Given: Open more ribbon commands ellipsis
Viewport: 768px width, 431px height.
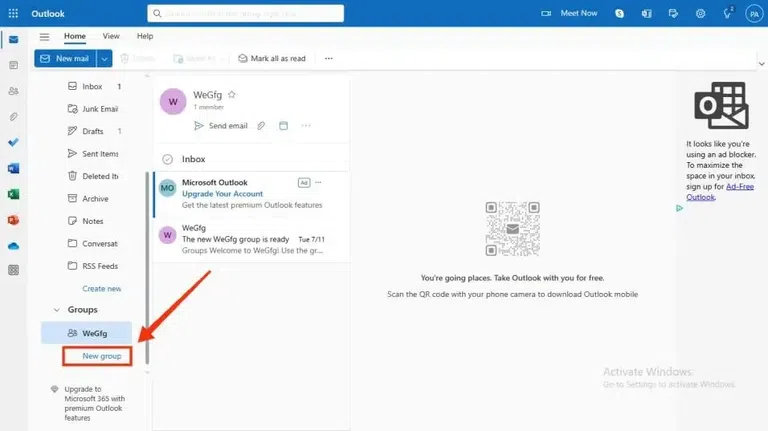Looking at the screenshot, I should point(329,59).
